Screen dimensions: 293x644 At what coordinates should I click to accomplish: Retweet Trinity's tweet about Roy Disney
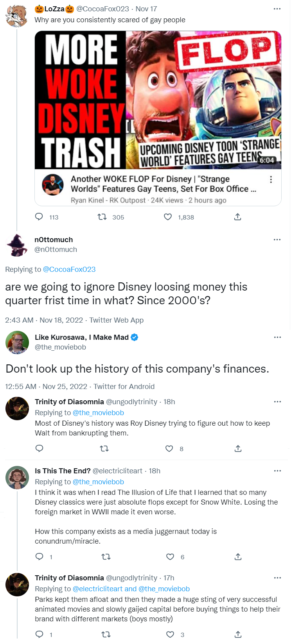[104, 449]
